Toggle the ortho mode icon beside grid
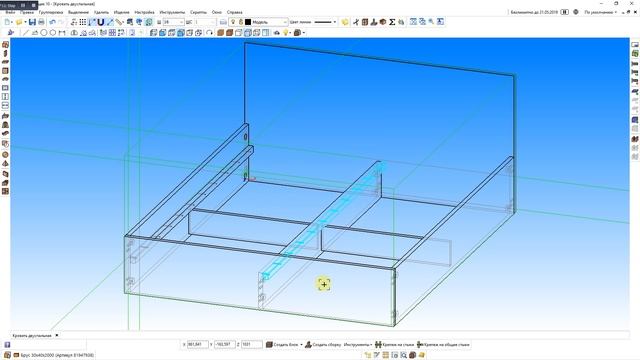Viewport: 640px width, 360px height. pyautogui.click(x=92, y=22)
